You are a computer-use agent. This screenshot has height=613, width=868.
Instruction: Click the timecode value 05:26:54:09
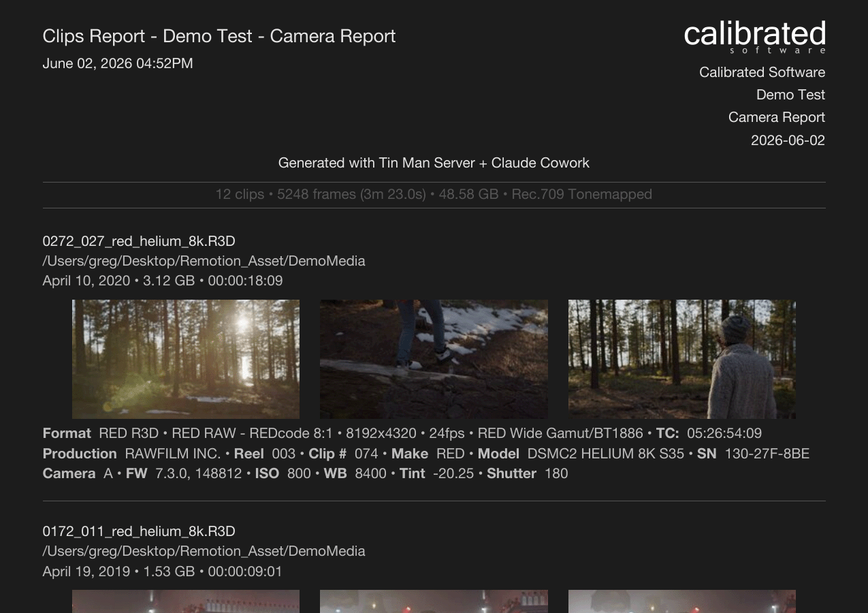[x=724, y=433]
